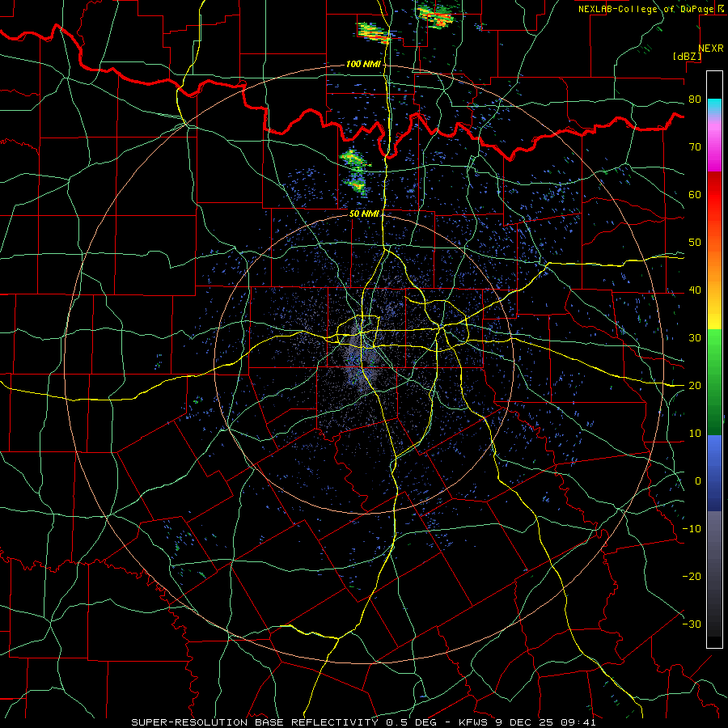The width and height of the screenshot is (728, 728).
Task: Click the 100 NMI range ring label
Action: 362,64
